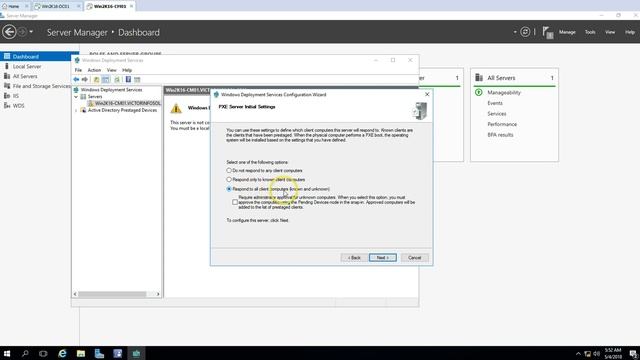Switch to the Home tab
Image resolution: width=640 pixels, height=360 pixels.
[x=13, y=6]
